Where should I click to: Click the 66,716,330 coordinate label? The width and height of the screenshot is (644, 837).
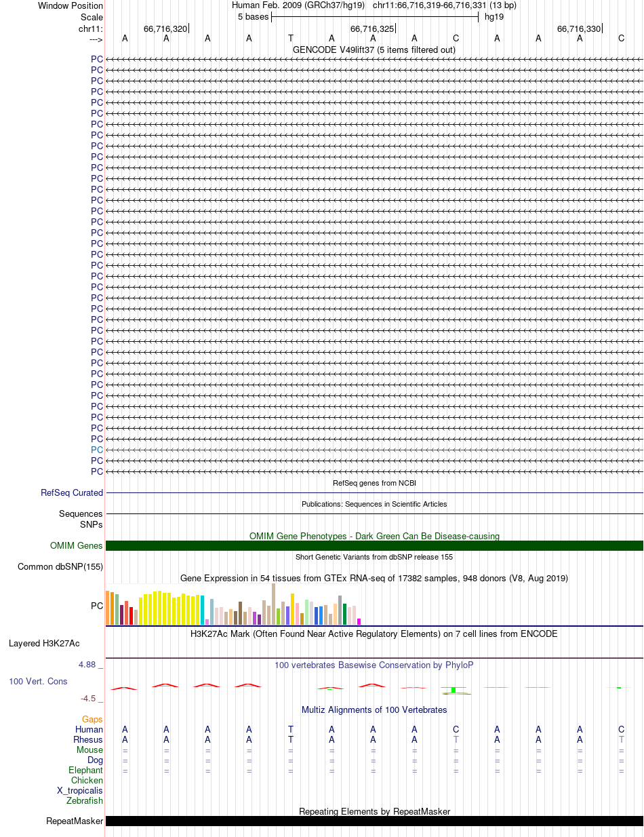[578, 28]
